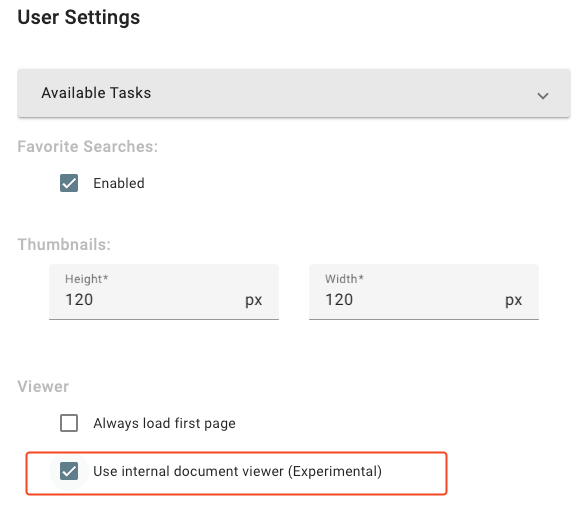Expand the Available Tasks panel
Viewport: 588px width, 521px height.
pos(294,93)
